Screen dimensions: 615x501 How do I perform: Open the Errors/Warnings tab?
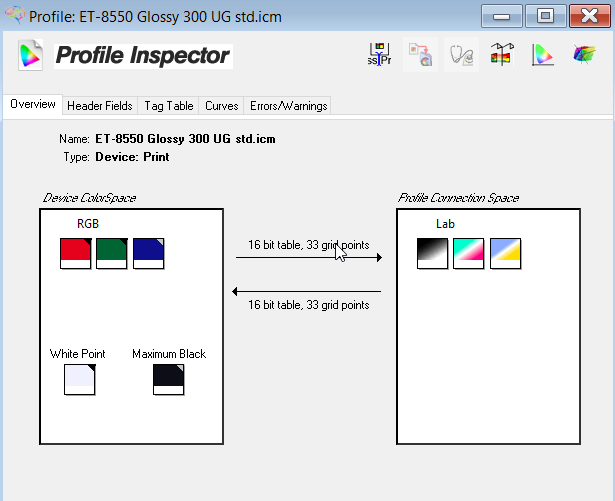(x=288, y=106)
